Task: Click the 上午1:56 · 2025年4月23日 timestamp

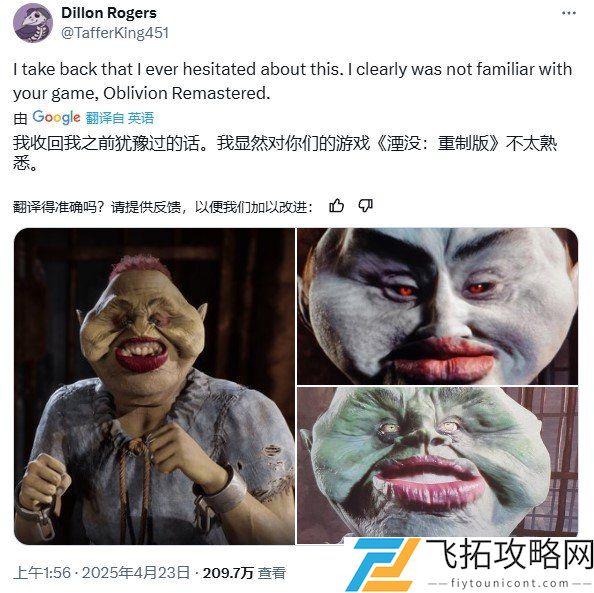Action: tap(102, 573)
